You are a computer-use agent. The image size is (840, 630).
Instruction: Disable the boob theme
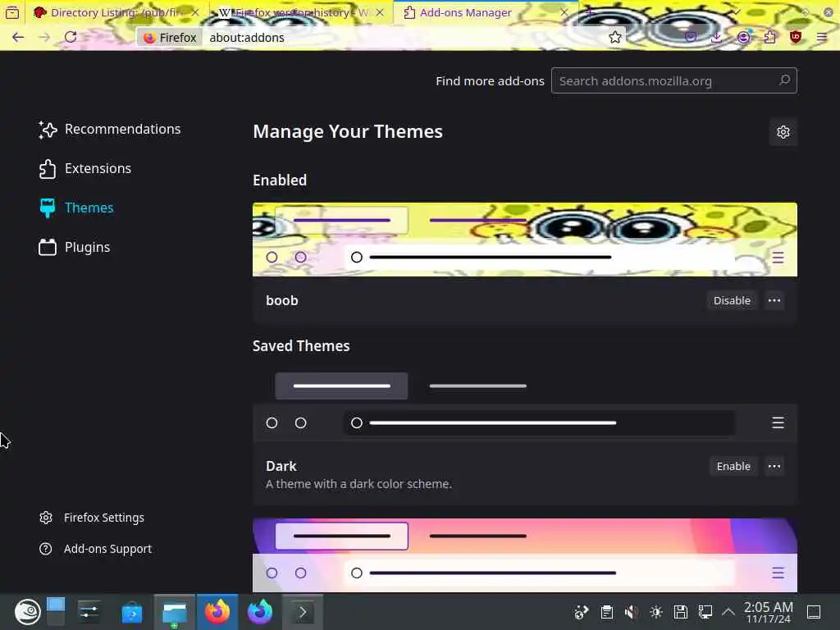pos(732,300)
